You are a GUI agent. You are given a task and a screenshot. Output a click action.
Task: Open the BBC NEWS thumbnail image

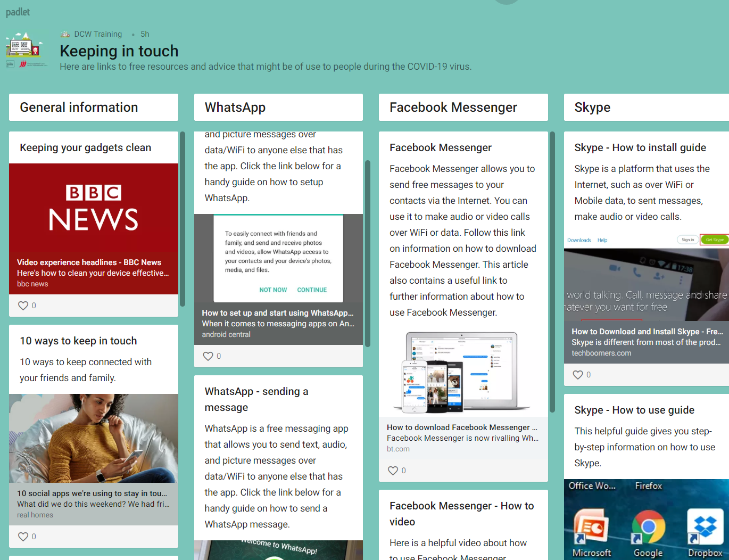94,208
